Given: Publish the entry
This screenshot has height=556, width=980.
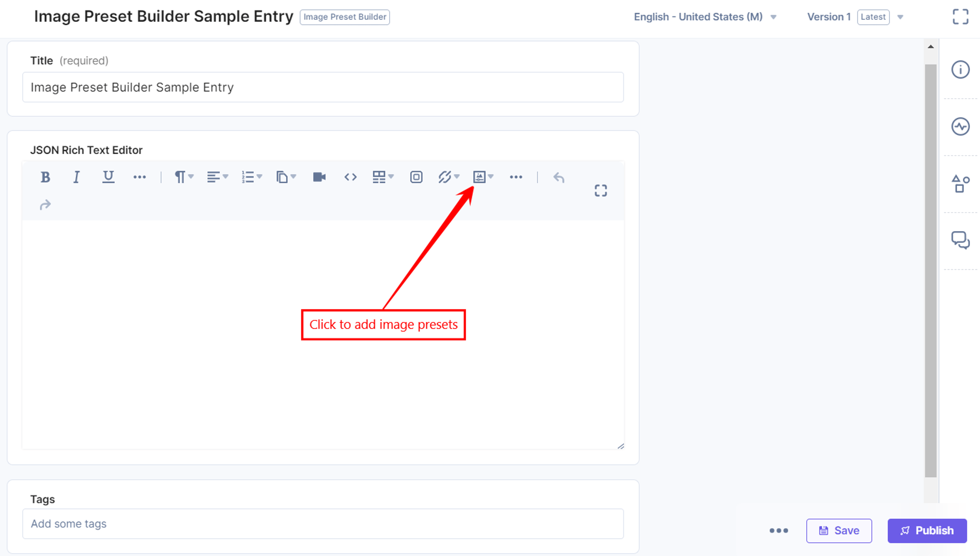Looking at the screenshot, I should pyautogui.click(x=927, y=530).
